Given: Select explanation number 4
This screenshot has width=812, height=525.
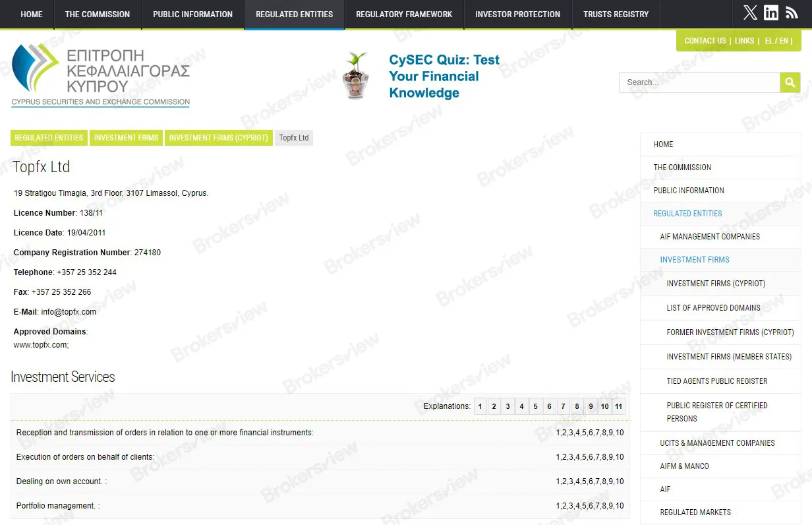Looking at the screenshot, I should click(521, 406).
